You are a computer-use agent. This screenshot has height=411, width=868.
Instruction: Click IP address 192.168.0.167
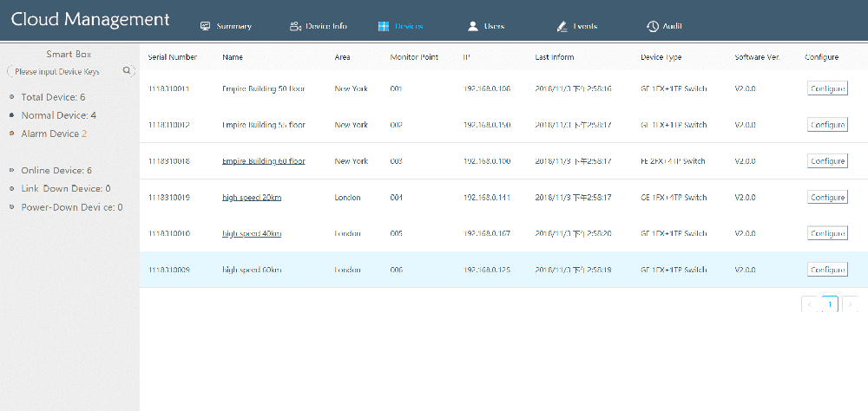click(487, 233)
